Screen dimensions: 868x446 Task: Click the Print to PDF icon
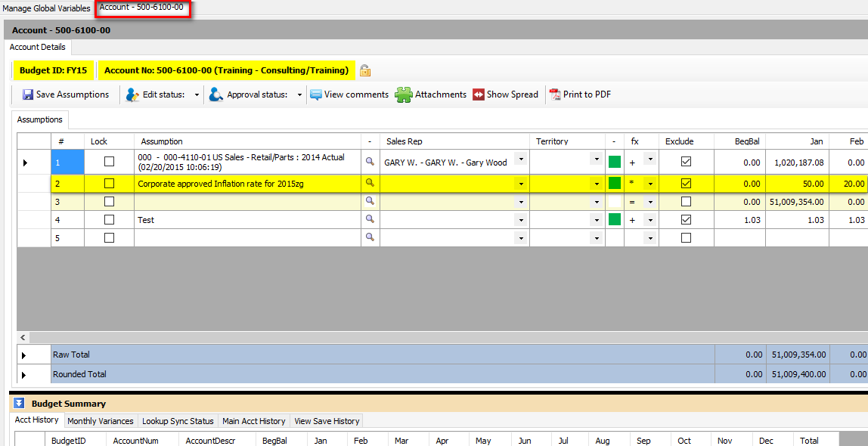(x=555, y=94)
